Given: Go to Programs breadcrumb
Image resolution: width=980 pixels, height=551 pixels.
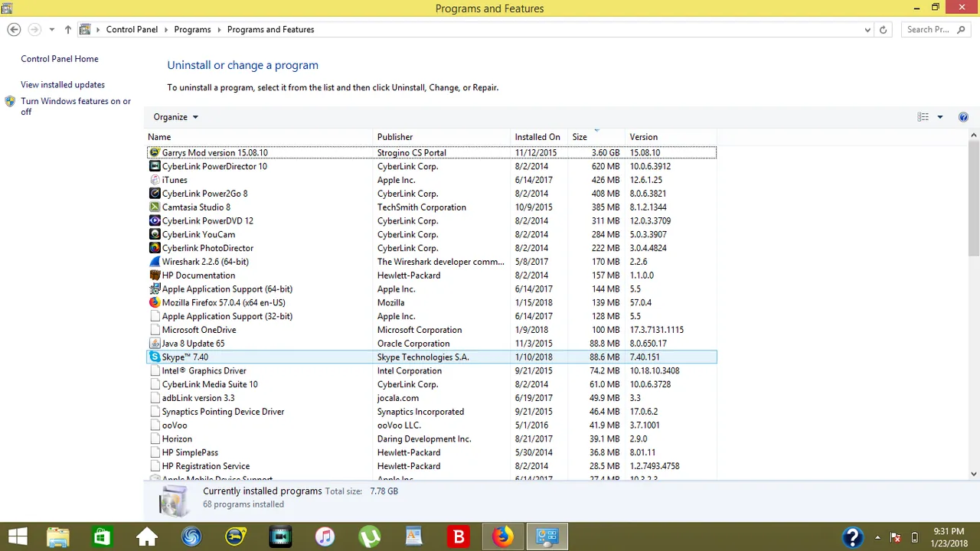Looking at the screenshot, I should click(x=192, y=30).
